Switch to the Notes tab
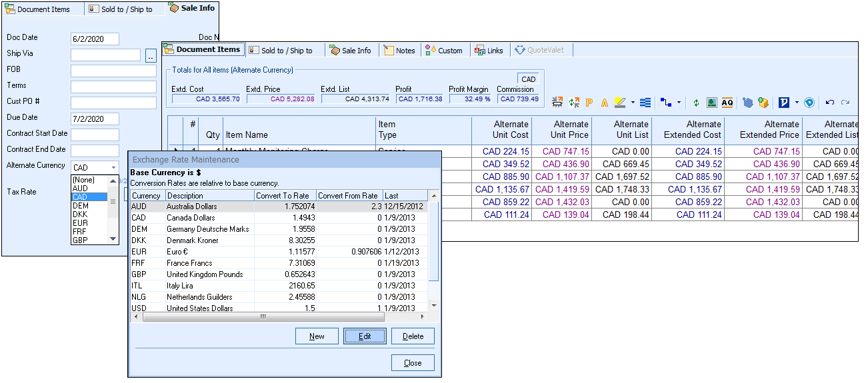This screenshot has height=383, width=868. 400,51
